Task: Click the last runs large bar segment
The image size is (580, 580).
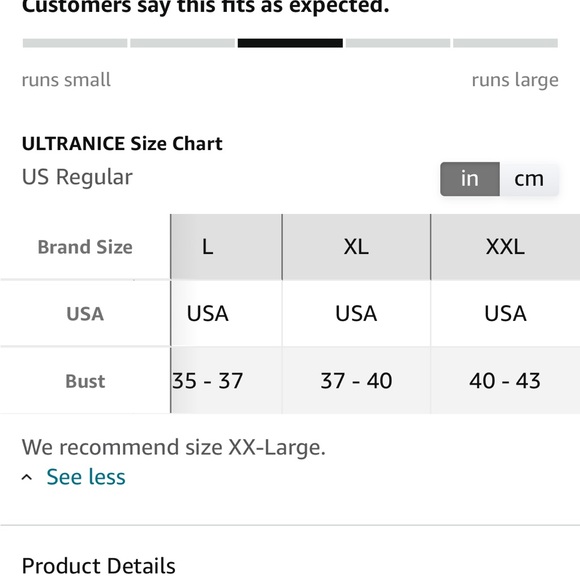Action: [505, 43]
